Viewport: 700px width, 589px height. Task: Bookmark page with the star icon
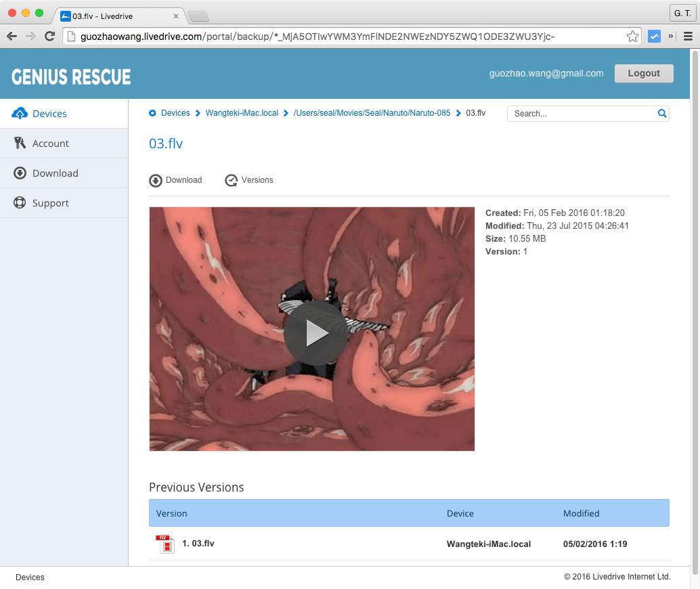pos(632,37)
